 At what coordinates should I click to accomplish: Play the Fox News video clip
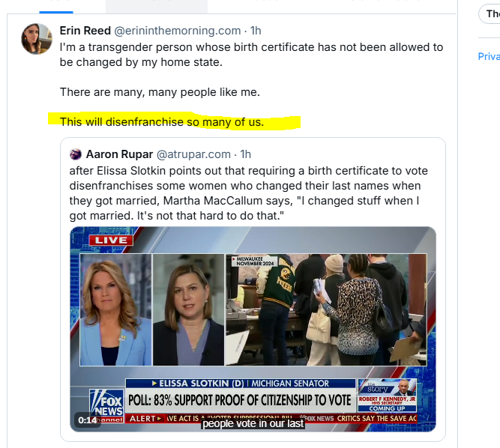[253, 329]
